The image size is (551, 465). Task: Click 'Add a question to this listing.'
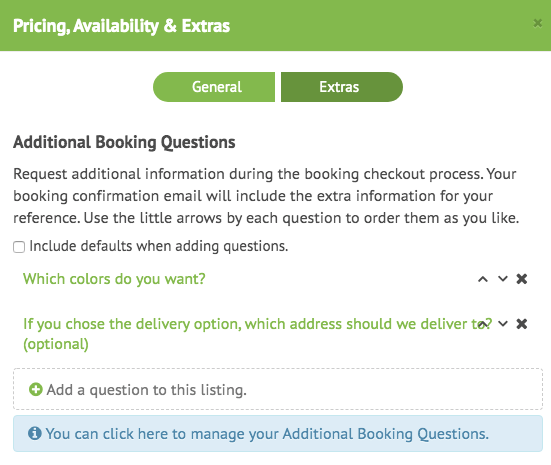[x=147, y=390]
